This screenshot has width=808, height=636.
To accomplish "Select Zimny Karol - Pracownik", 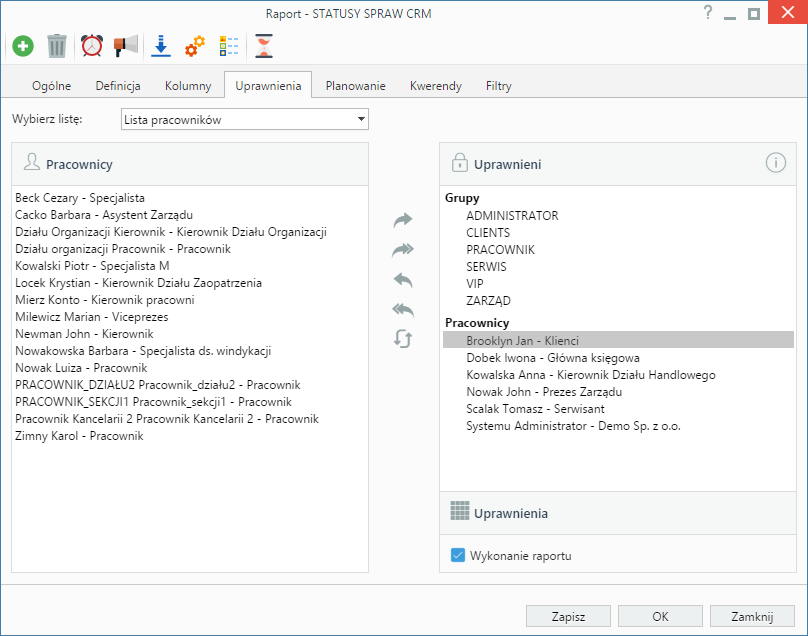I will click(79, 436).
